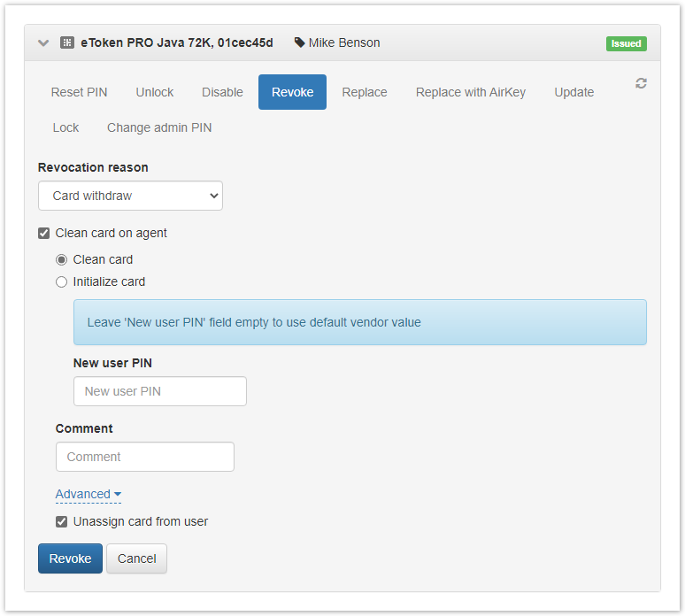
Task: Click the green Issued status badge
Action: coord(626,43)
